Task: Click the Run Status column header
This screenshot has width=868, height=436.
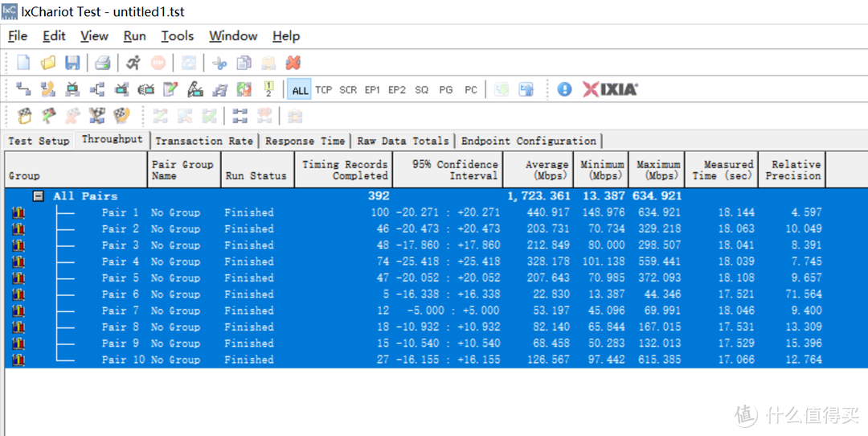Action: coord(256,175)
